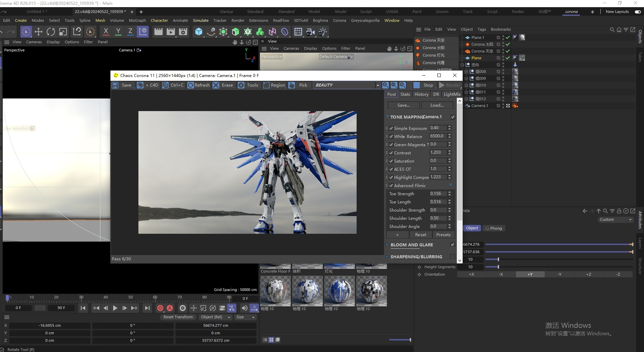Click the Presets button
The height and width of the screenshot is (352, 644).
point(443,235)
